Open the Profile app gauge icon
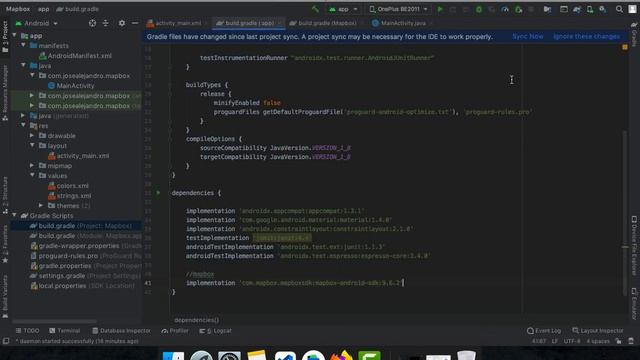This screenshot has height=360, width=640. [x=505, y=9]
